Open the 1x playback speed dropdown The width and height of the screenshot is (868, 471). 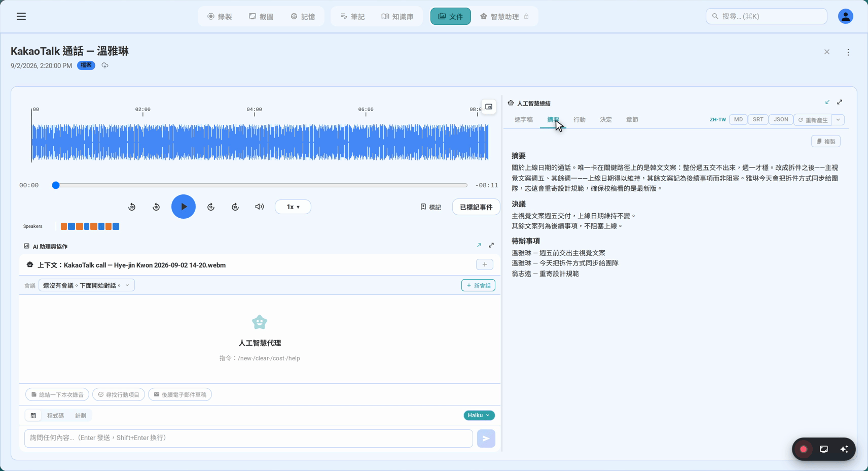[293, 207]
